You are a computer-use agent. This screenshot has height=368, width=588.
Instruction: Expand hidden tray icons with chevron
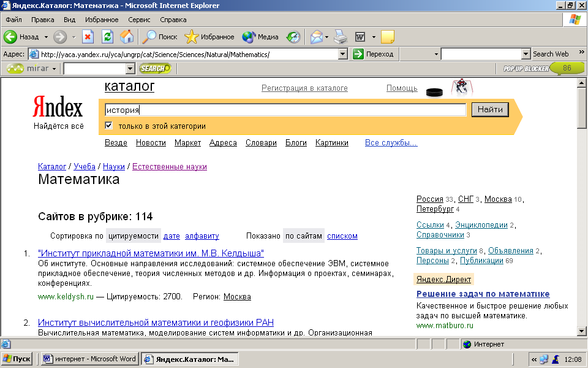point(533,359)
